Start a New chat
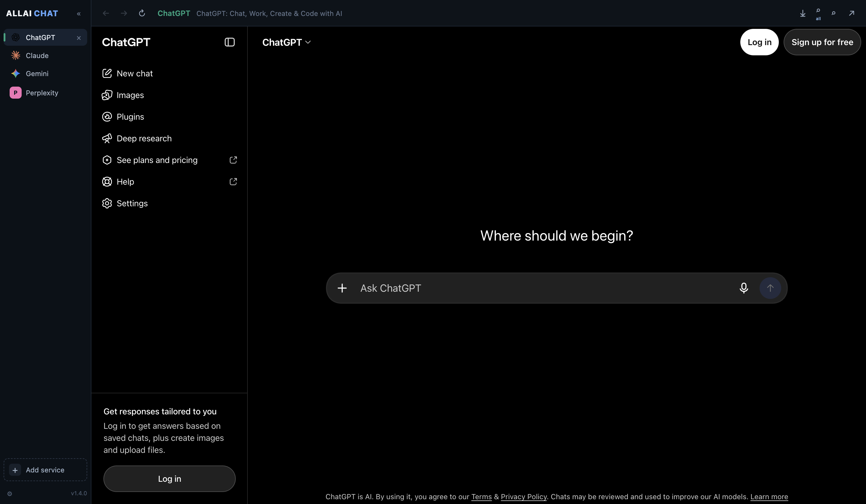Image resolution: width=866 pixels, height=504 pixels. [169, 73]
